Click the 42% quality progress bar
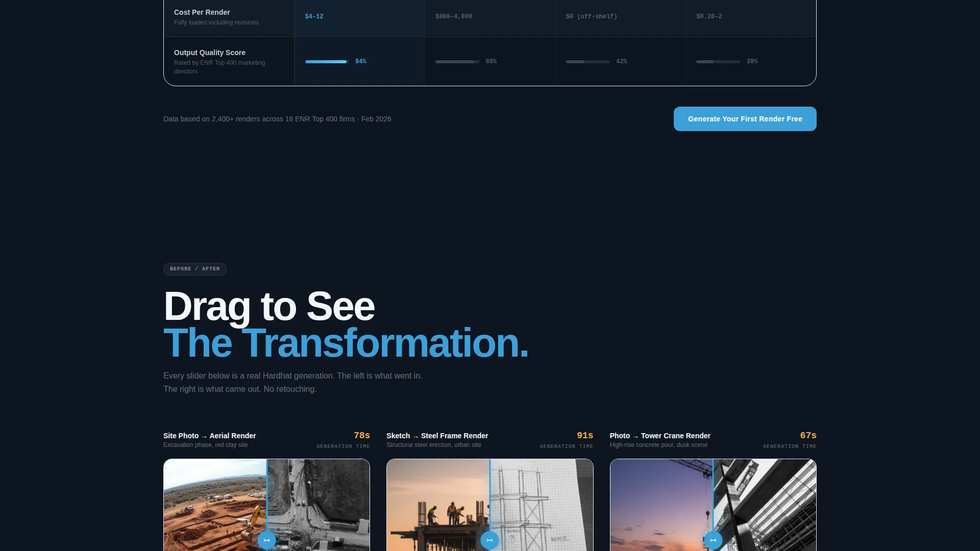This screenshot has height=551, width=980. [x=588, y=62]
